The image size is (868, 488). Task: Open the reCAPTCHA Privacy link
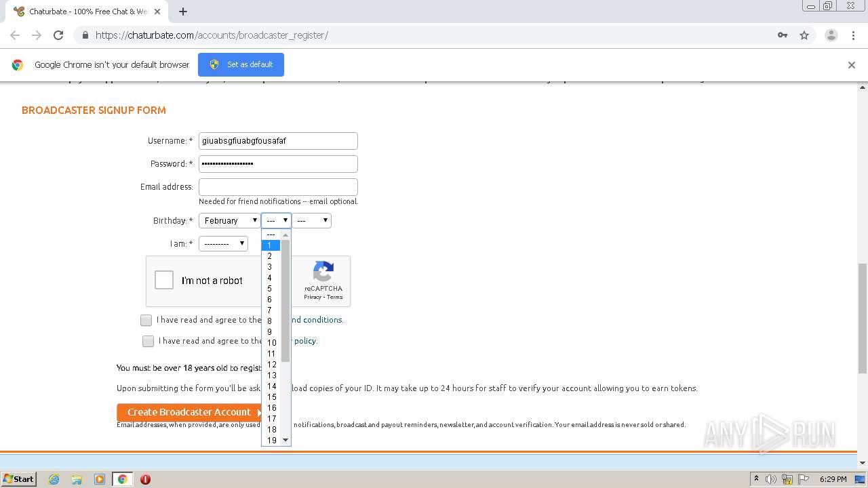[312, 298]
